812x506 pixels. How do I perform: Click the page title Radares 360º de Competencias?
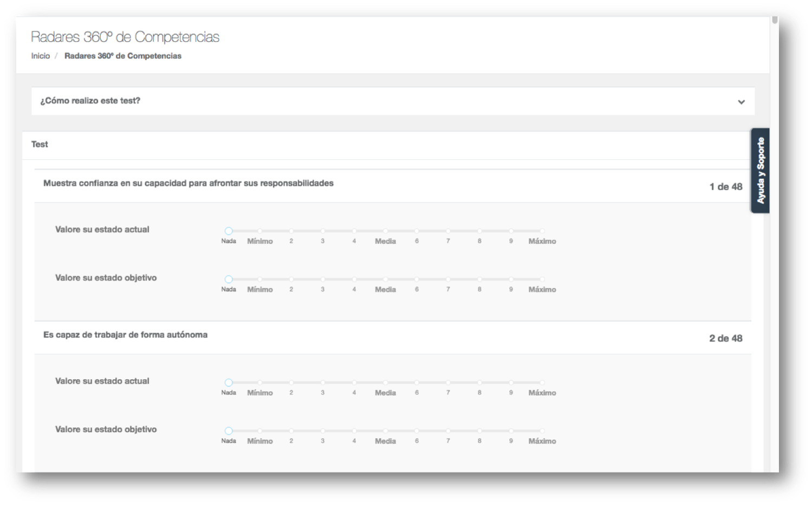125,37
